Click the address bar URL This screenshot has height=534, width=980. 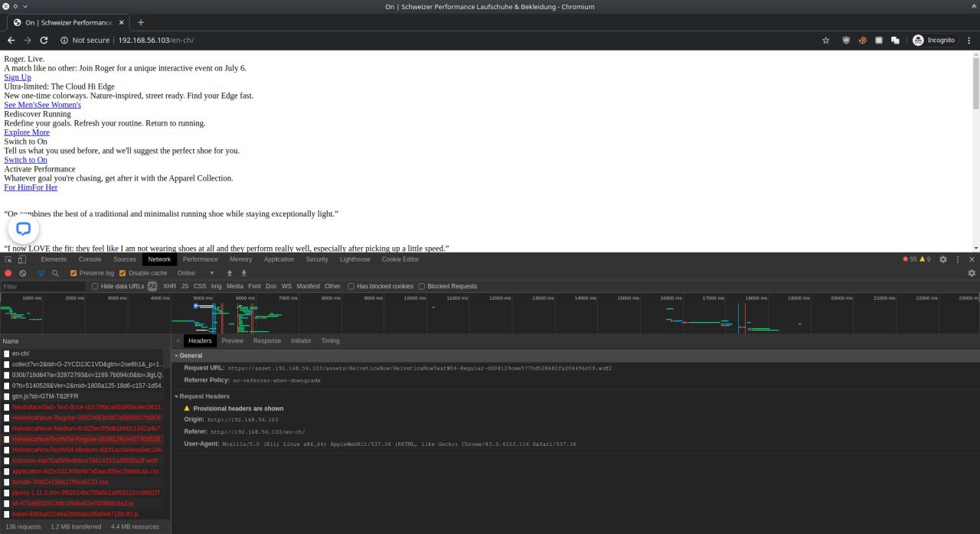point(156,41)
